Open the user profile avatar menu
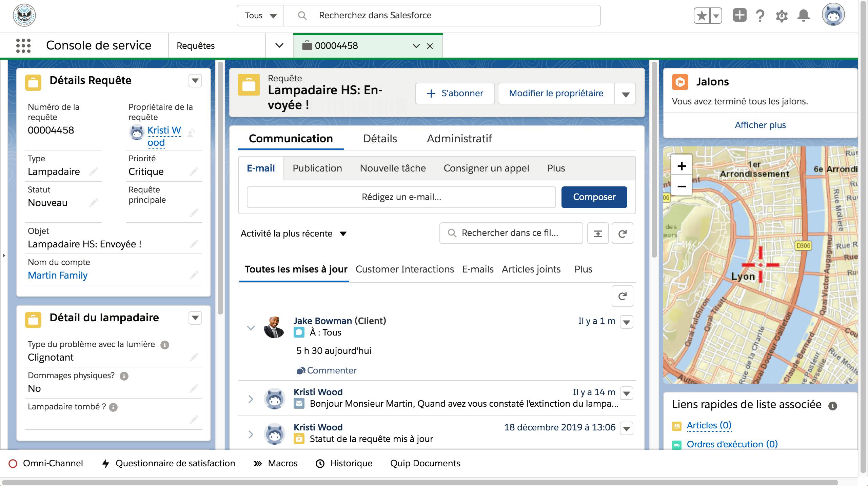 tap(833, 15)
